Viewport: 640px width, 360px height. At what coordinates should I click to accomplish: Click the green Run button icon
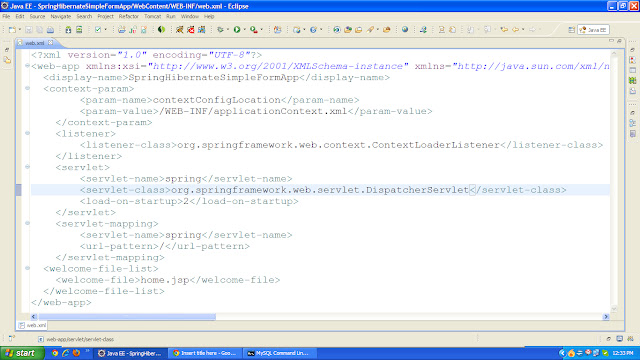237,30
